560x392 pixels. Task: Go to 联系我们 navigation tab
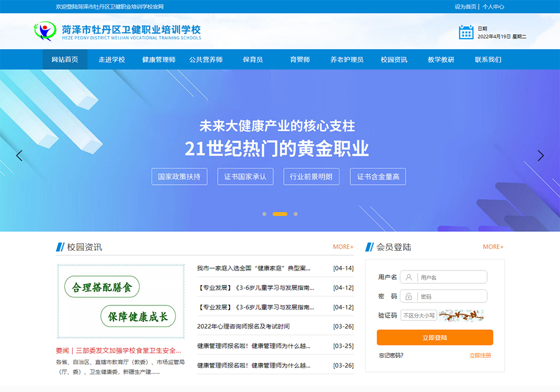point(488,60)
